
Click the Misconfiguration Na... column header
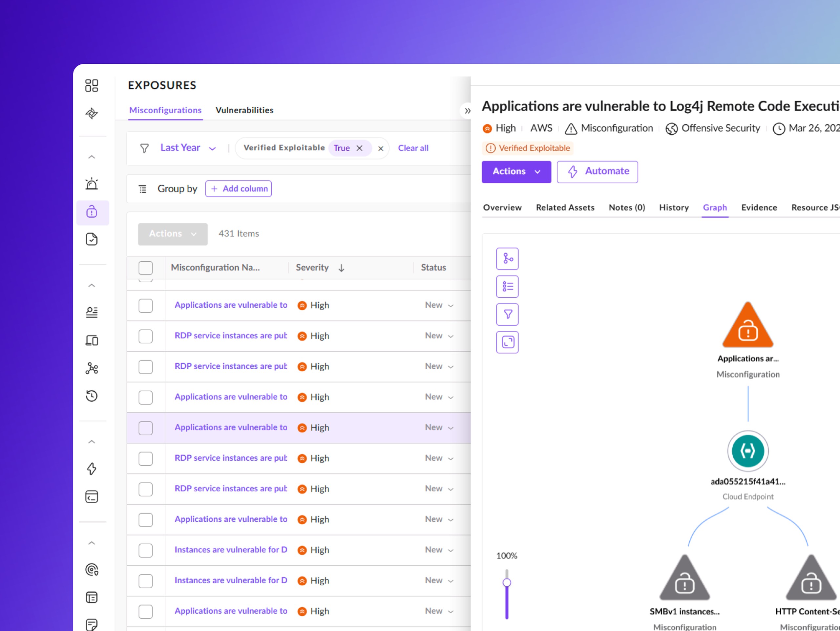(x=215, y=268)
